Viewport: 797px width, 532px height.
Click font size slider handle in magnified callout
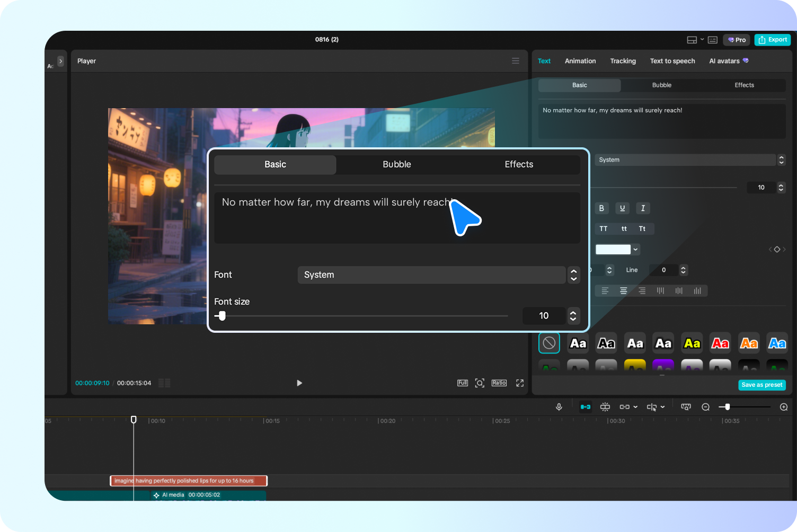[222, 316]
